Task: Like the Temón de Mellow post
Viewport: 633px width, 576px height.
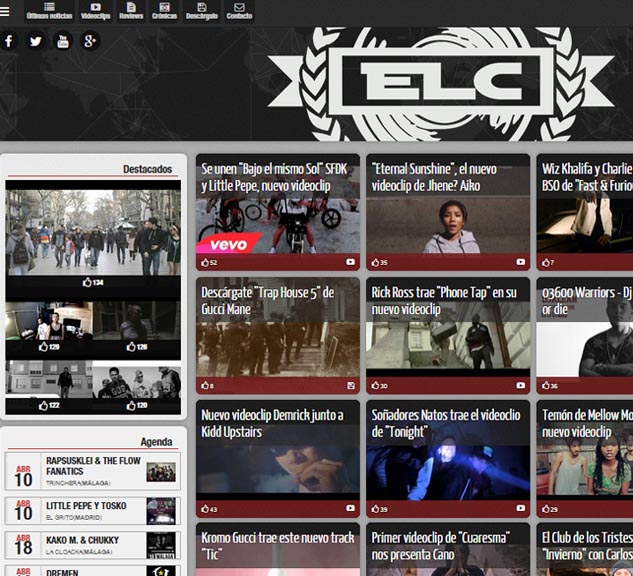Action: pos(550,509)
